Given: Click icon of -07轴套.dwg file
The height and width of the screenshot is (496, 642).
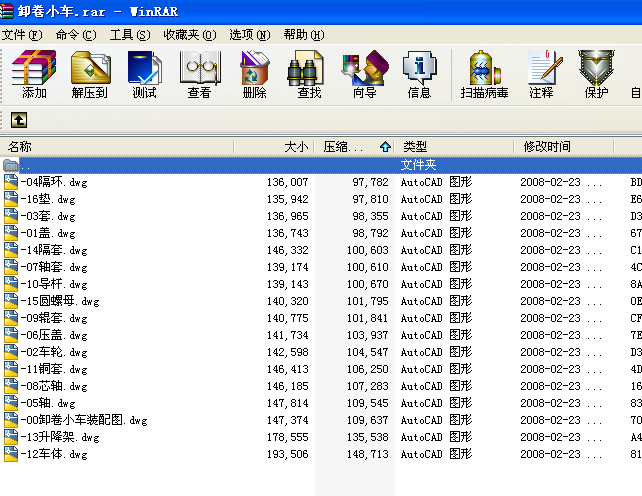Looking at the screenshot, I should [x=11, y=267].
